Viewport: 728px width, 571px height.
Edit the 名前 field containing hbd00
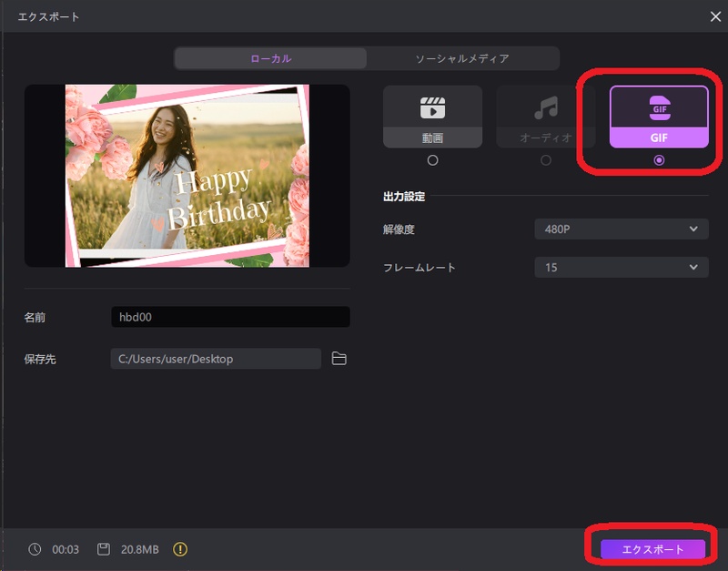tap(230, 317)
